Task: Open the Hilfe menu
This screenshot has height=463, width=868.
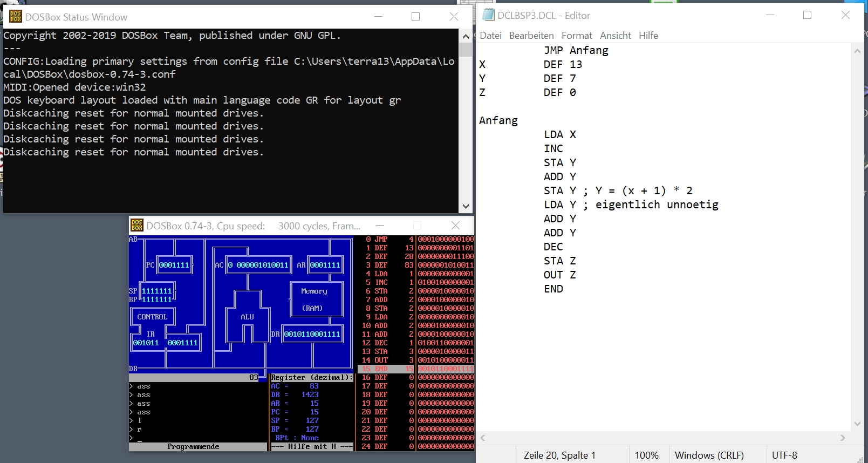Action: tap(648, 36)
